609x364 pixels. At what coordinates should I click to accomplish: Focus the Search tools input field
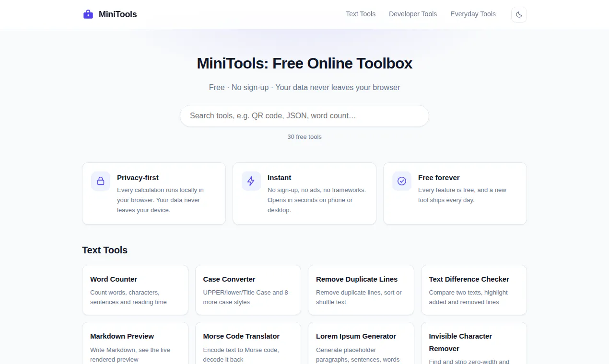[304, 116]
